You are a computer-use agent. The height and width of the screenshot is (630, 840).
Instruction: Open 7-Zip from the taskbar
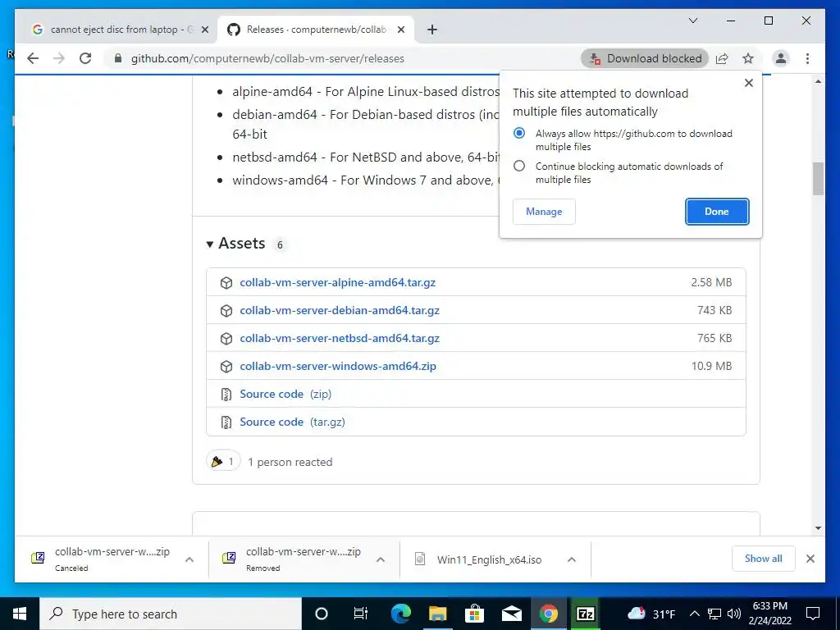pyautogui.click(x=586, y=614)
